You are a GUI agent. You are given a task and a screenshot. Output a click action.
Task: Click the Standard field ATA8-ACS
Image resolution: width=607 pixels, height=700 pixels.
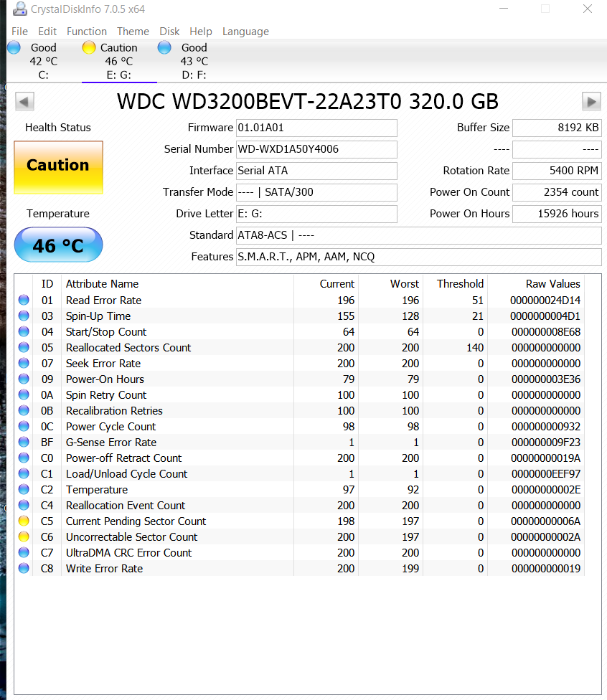(418, 235)
